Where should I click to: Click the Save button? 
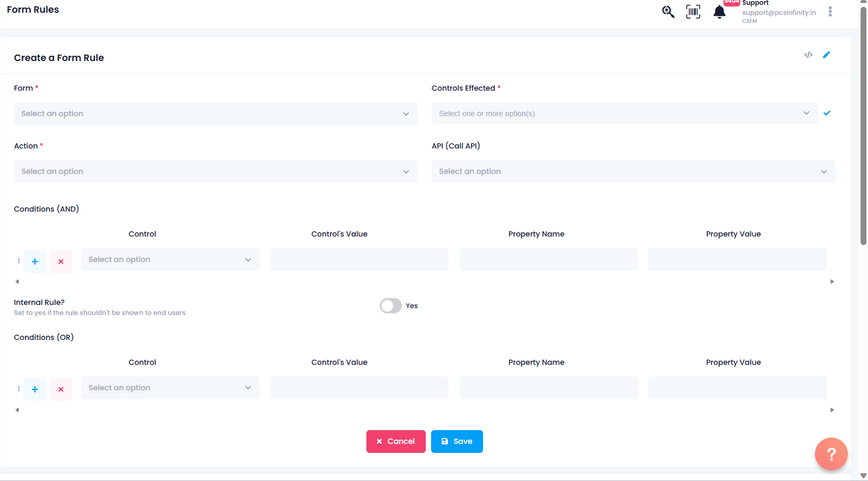pos(457,441)
